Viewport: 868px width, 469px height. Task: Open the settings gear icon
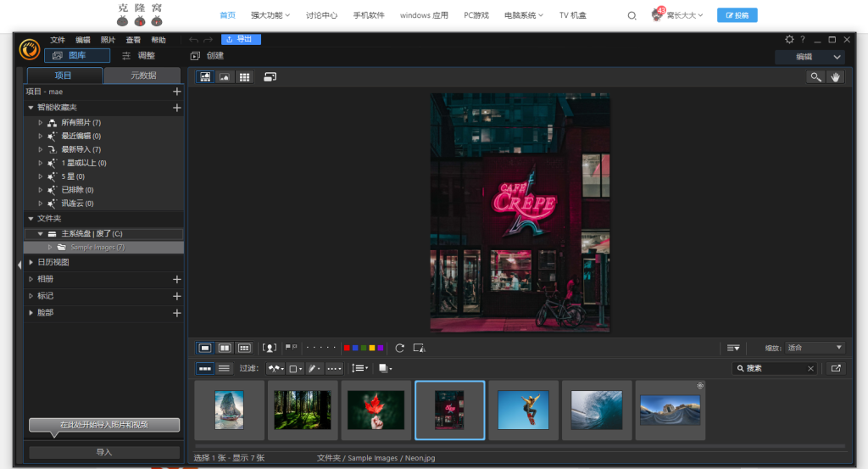tap(789, 39)
